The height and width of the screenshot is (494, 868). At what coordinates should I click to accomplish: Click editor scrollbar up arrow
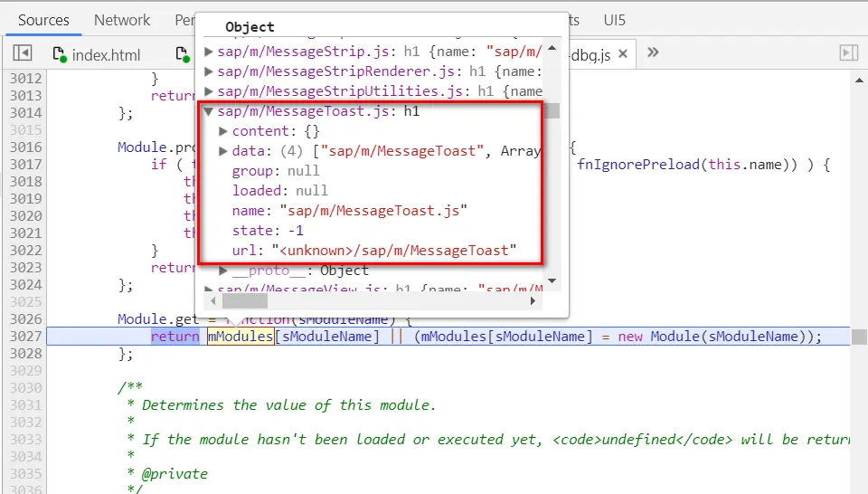click(859, 81)
